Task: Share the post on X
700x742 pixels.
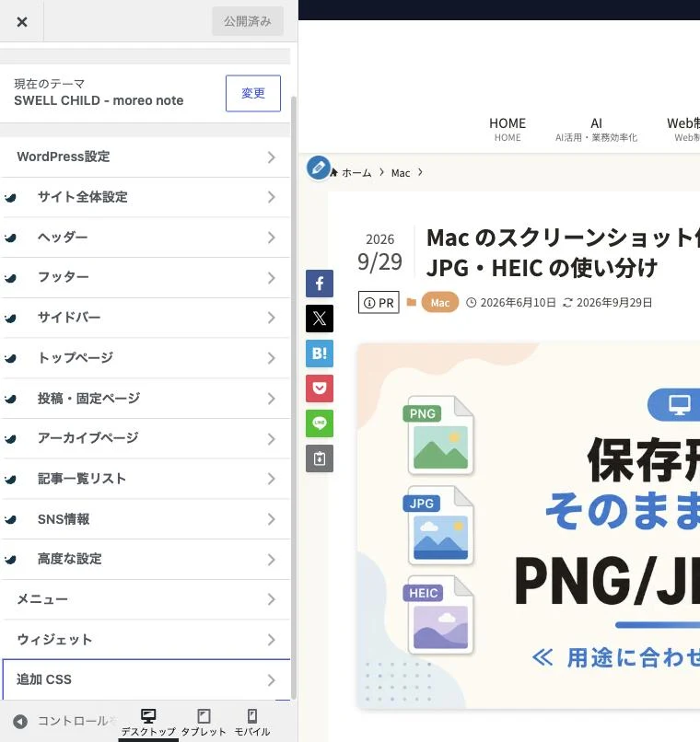Action: 320,319
